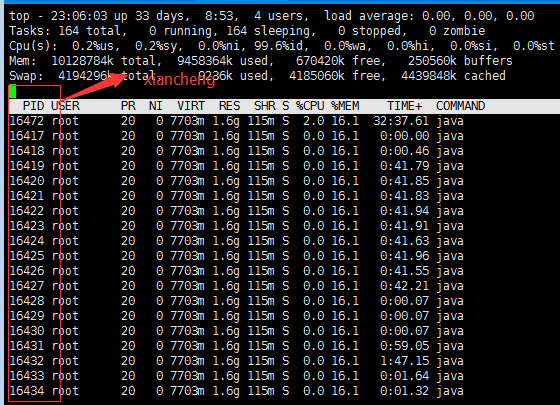560x405 pixels.
Task: Click the 0:01.64 time value
Action: click(404, 376)
